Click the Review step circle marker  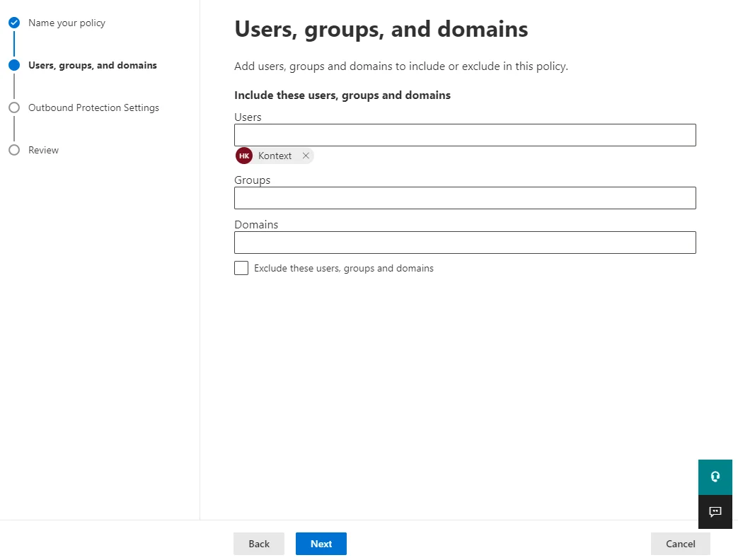[x=14, y=150]
